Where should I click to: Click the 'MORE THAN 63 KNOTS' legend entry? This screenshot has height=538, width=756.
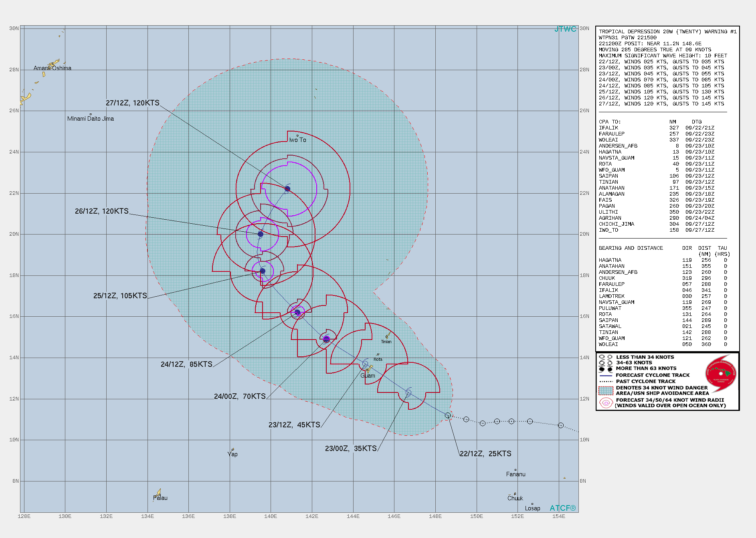(x=646, y=368)
